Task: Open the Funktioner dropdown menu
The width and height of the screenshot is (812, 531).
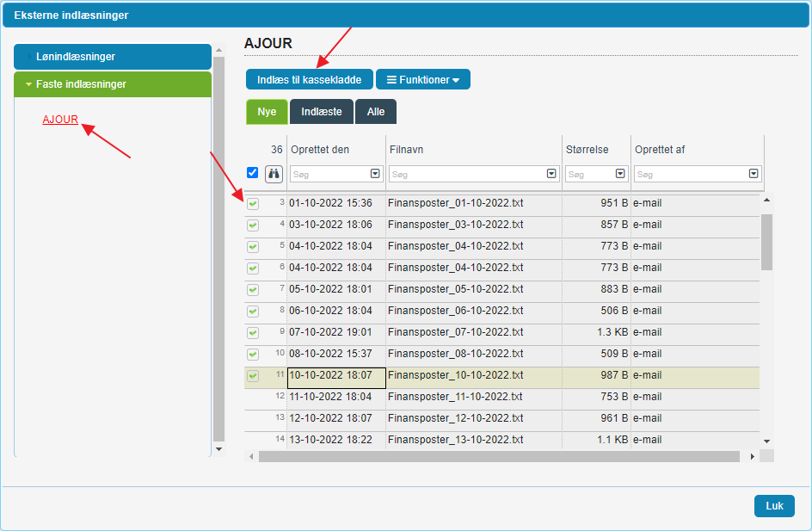Action: tap(423, 79)
